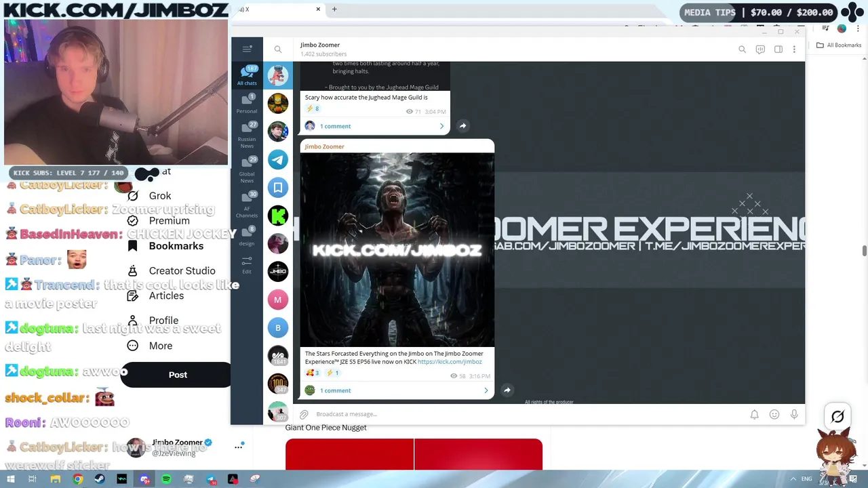868x488 pixels.
Task: Open Chrome media controls icon
Action: [x=825, y=28]
